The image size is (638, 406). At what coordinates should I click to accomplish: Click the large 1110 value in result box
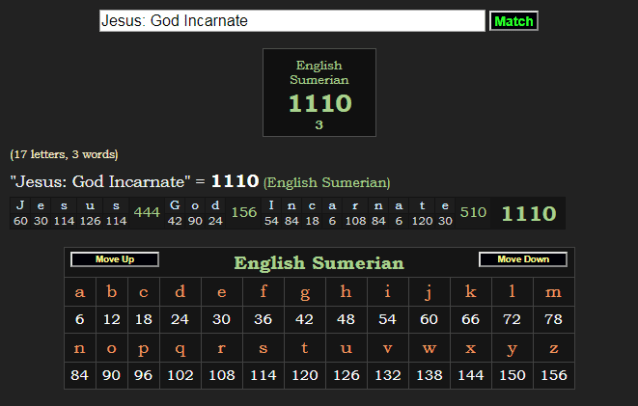(x=319, y=103)
